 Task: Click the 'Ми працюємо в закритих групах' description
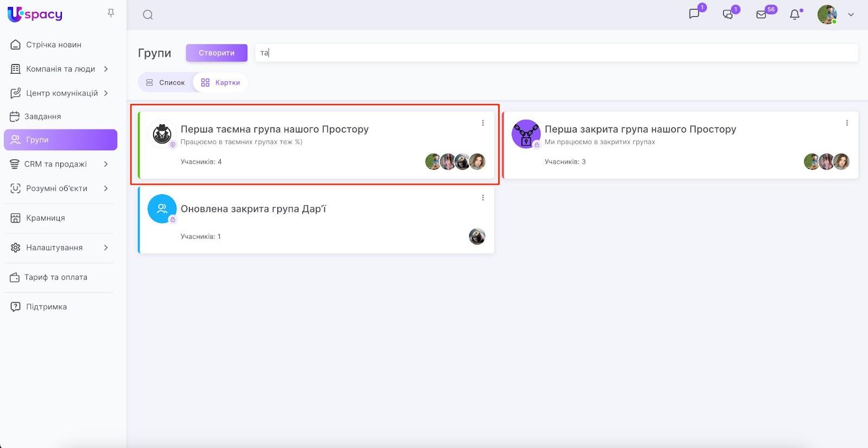(x=600, y=142)
